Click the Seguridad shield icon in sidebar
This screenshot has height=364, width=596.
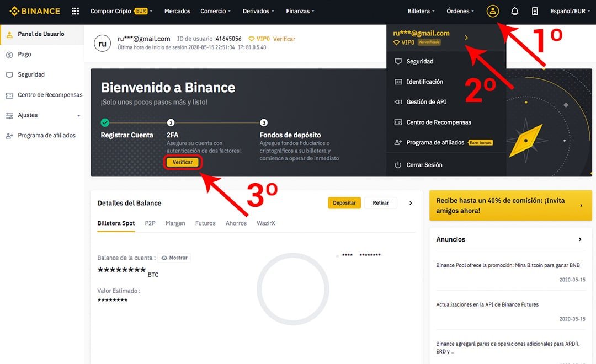[x=9, y=75]
